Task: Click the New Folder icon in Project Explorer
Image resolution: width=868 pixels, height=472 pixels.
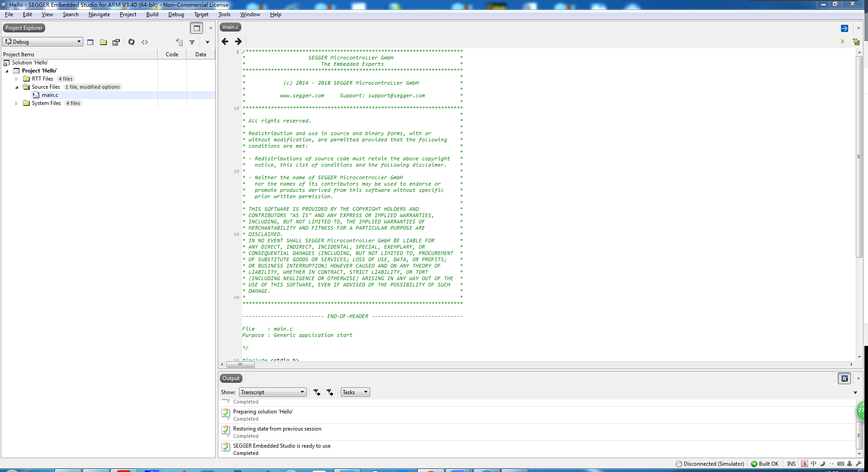Action: [103, 42]
